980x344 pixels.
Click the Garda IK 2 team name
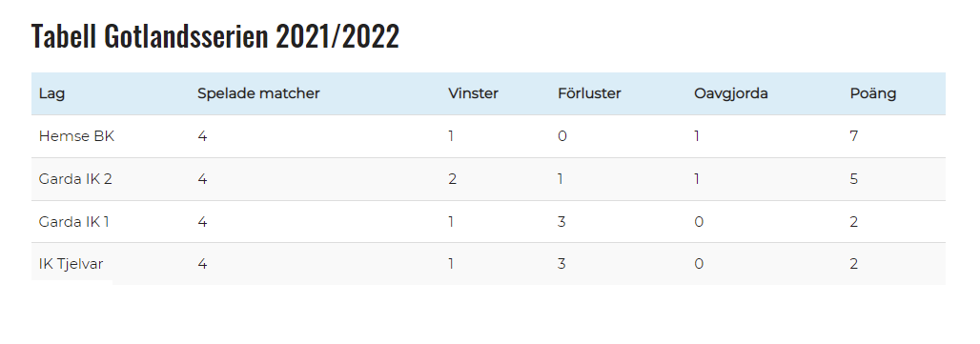tap(75, 179)
